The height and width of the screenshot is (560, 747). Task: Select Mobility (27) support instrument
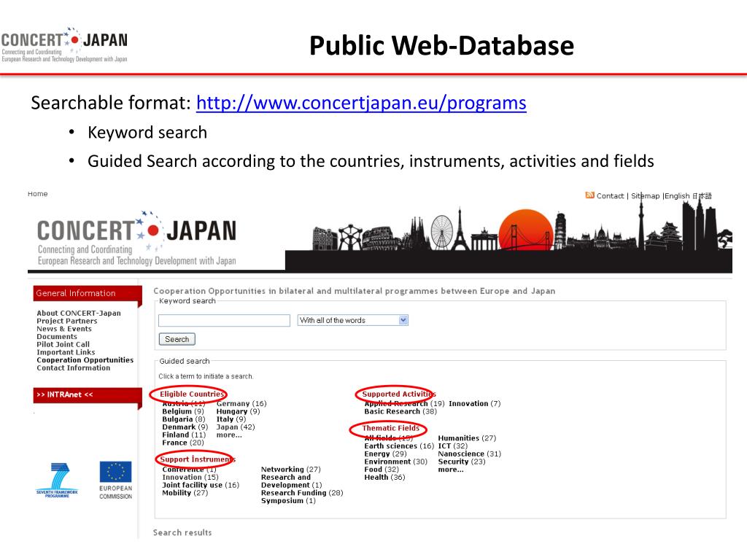[185, 493]
